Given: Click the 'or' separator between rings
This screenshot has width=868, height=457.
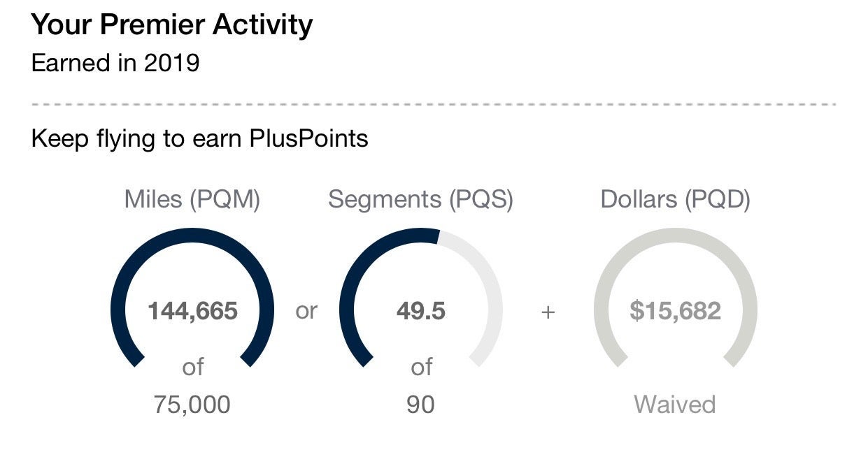Looking at the screenshot, I should [x=306, y=312].
